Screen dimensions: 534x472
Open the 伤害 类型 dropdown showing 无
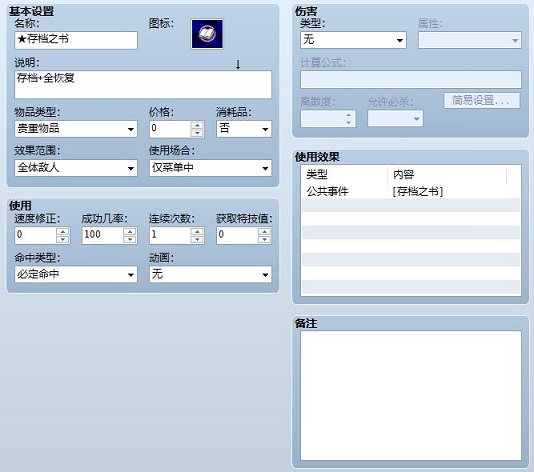tap(353, 40)
